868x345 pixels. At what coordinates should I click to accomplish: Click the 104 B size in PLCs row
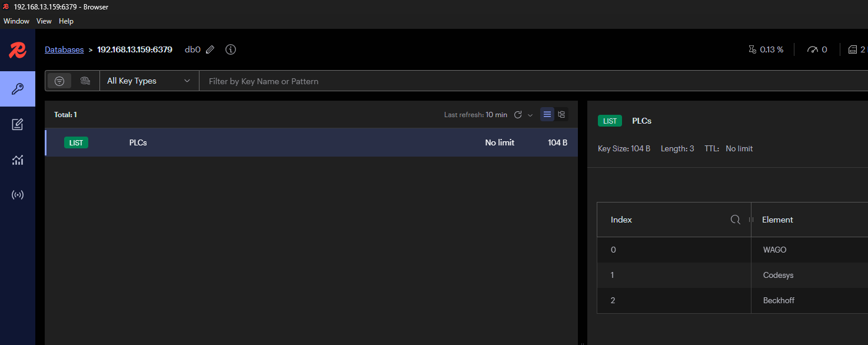pyautogui.click(x=558, y=142)
